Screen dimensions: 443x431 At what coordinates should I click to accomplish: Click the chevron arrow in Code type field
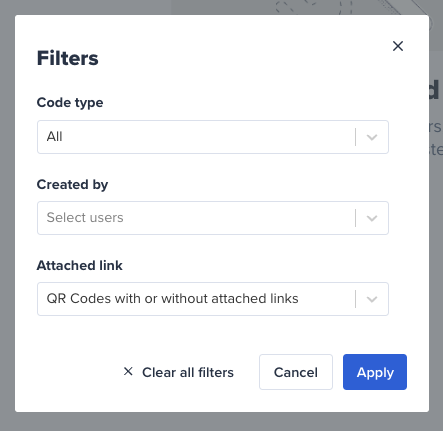[372, 137]
